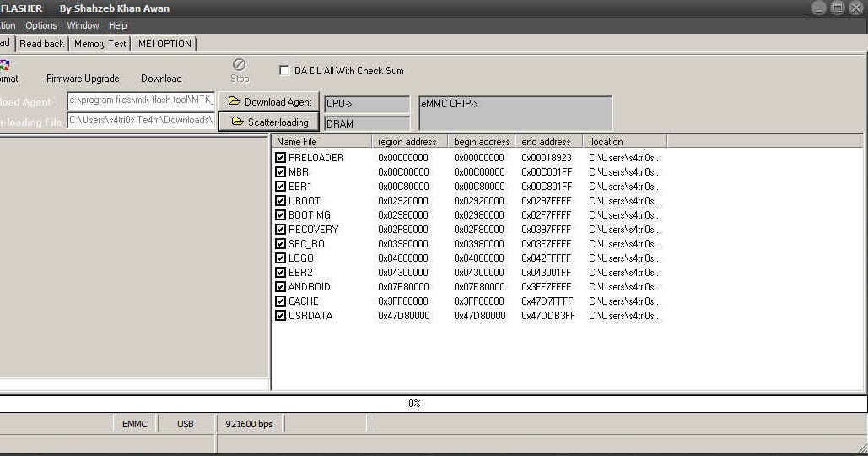Minimize the flasher window
Screen dimensions: 868x456
(819, 8)
